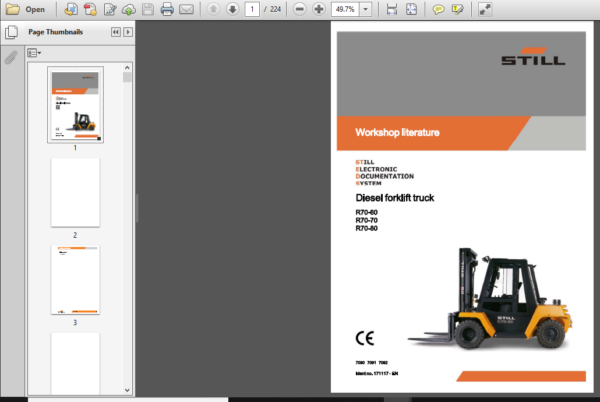This screenshot has width=600, height=402.
Task: Open the Attachments paperclip panel
Action: (x=11, y=57)
